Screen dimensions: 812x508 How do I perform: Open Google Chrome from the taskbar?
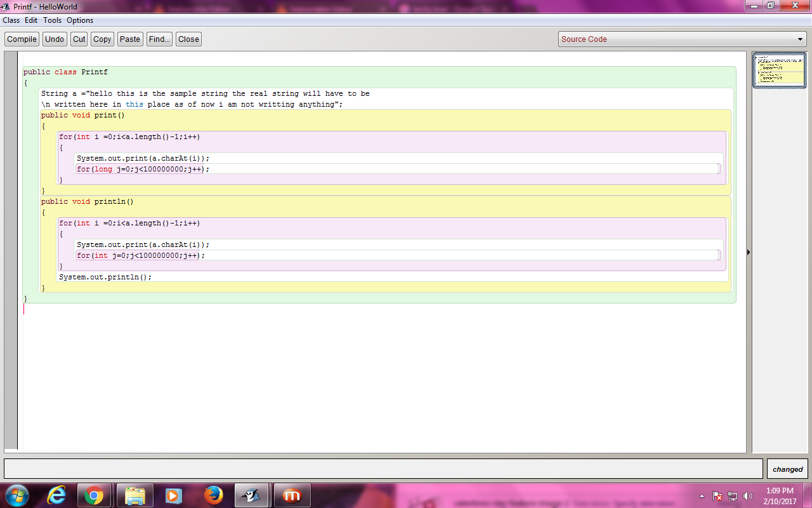94,495
